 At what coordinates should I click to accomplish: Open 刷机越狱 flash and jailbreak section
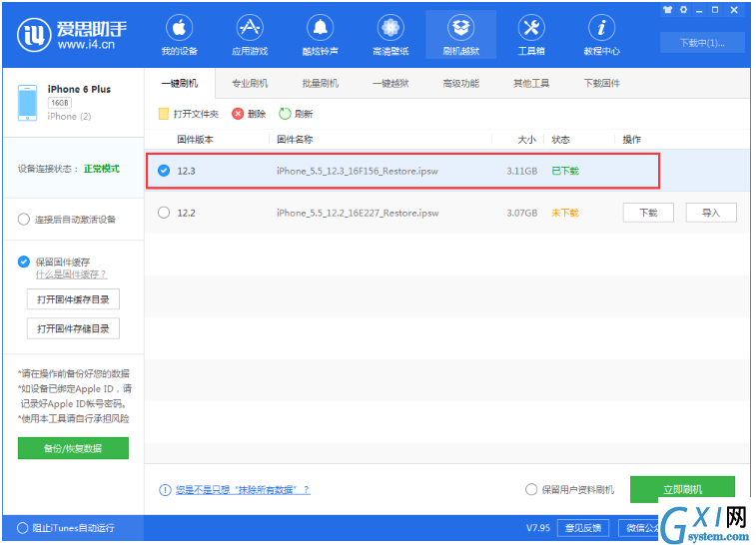461,35
